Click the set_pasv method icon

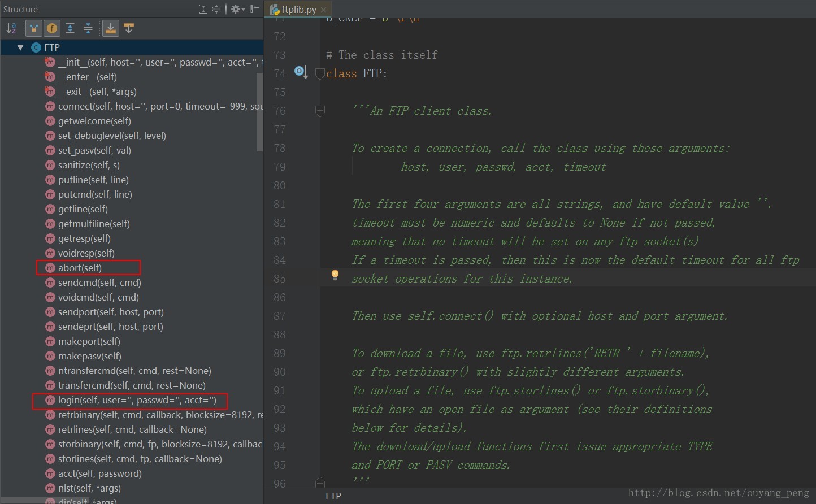(x=50, y=150)
